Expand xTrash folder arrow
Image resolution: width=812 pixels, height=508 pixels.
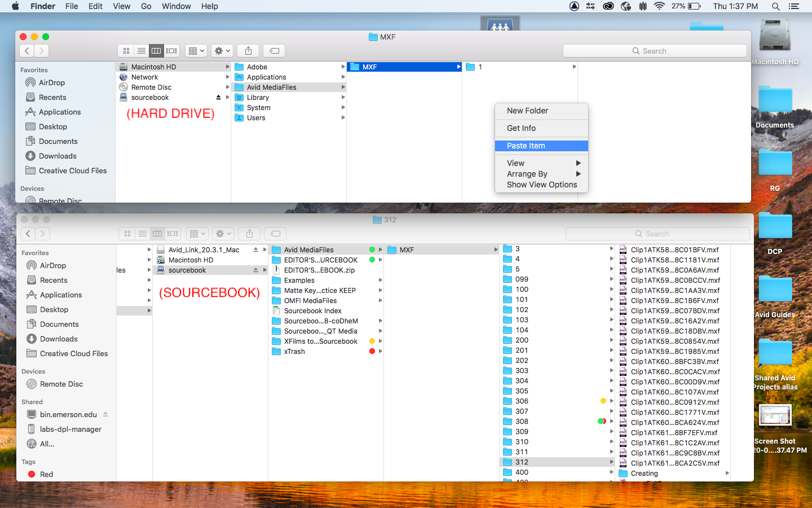pos(380,352)
